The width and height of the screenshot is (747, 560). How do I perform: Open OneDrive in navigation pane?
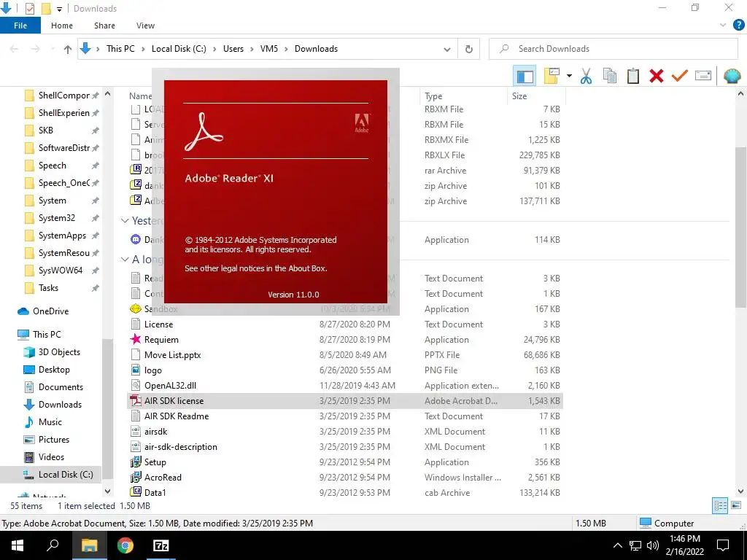click(50, 311)
